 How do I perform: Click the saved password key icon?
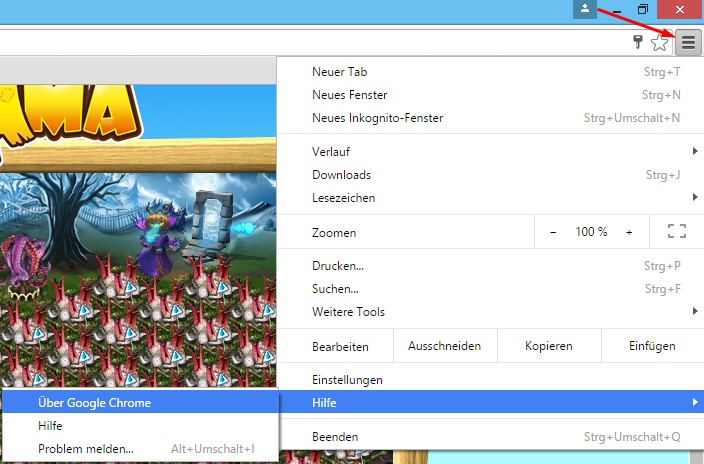[638, 42]
